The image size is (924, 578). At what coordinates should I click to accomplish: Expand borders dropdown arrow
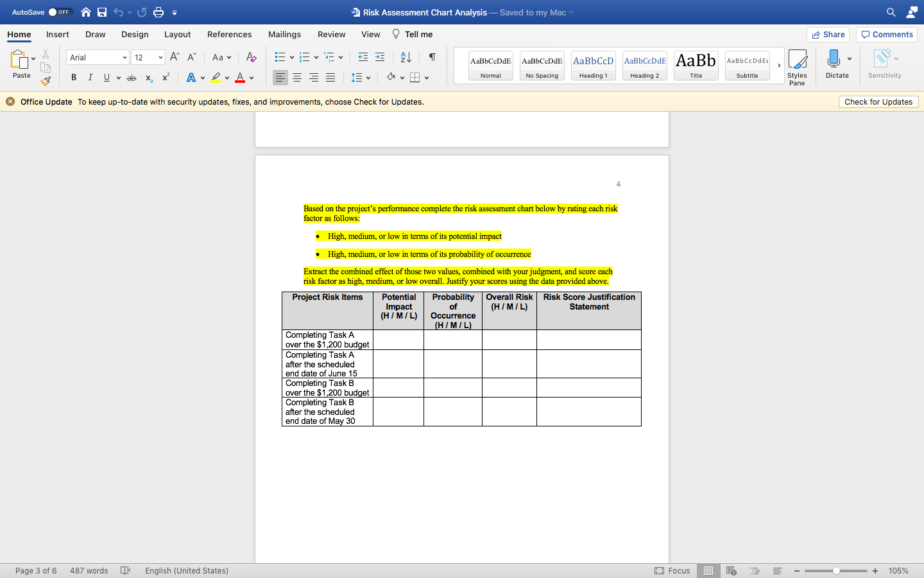click(x=427, y=78)
